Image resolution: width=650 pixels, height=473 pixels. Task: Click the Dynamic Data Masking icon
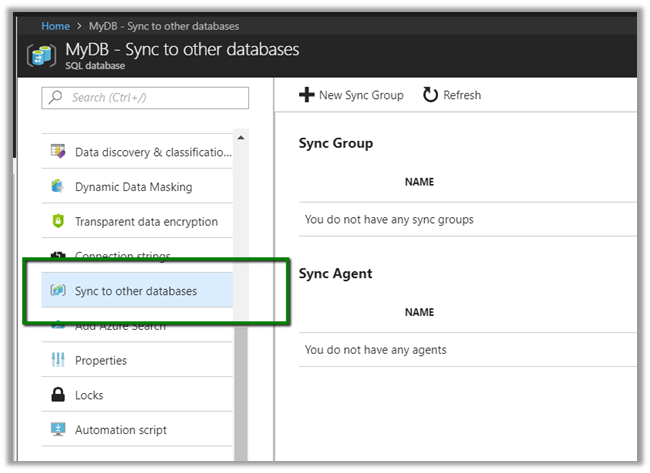[57, 187]
